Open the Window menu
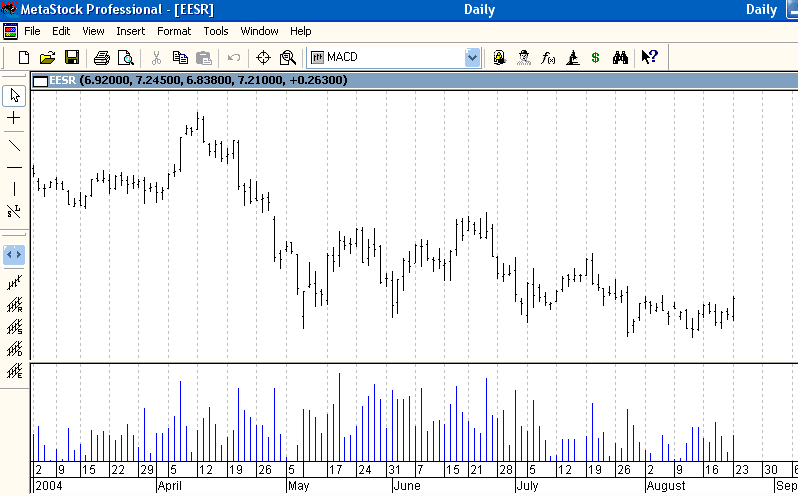The width and height of the screenshot is (798, 496). click(259, 31)
